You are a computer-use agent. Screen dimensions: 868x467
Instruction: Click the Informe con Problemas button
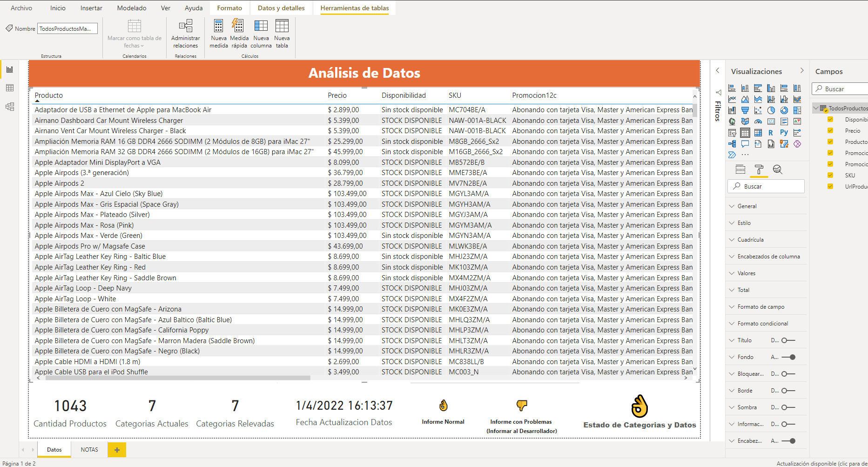click(x=521, y=406)
